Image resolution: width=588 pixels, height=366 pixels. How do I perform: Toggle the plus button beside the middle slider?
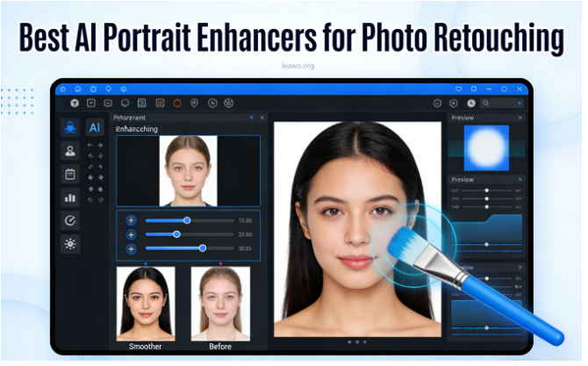click(x=131, y=234)
